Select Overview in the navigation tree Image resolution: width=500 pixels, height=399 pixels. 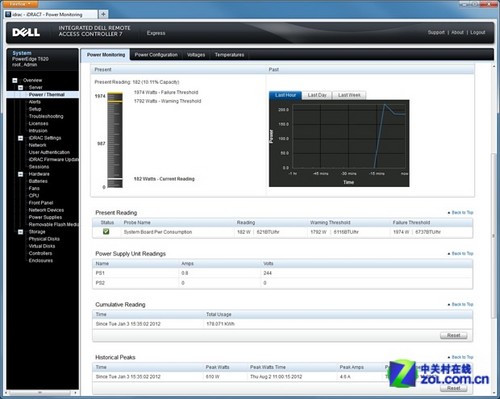(x=33, y=80)
